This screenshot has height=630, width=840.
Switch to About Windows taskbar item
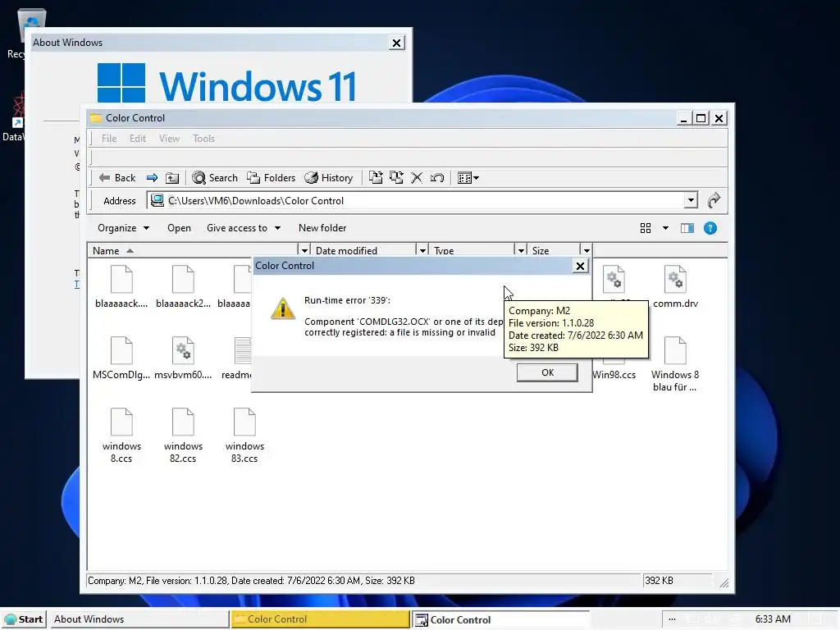click(x=139, y=619)
